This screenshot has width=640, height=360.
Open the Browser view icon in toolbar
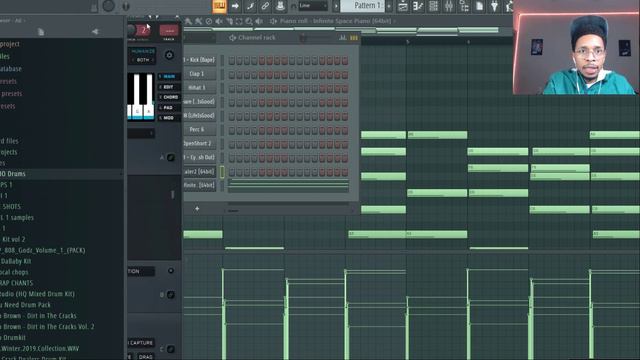pyautogui.click(x=464, y=6)
